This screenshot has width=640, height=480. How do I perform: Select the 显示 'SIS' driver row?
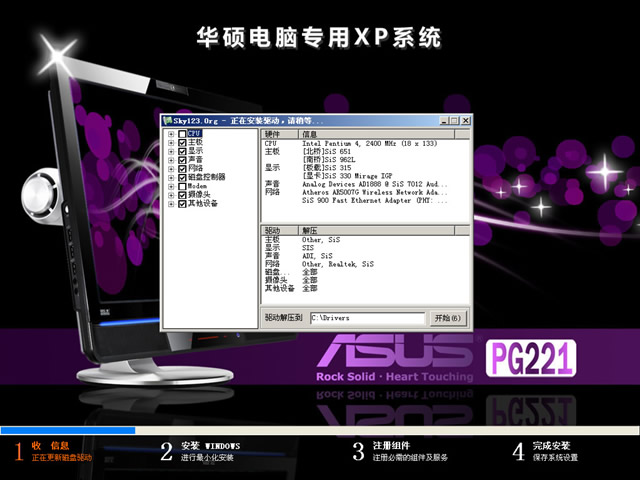[365, 248]
